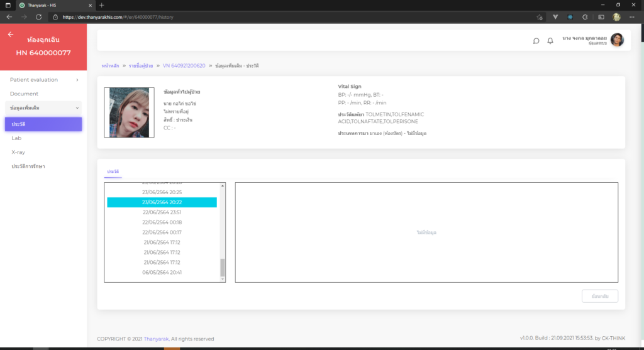
Task: Click the ย้อนกลับ button
Action: (600, 296)
